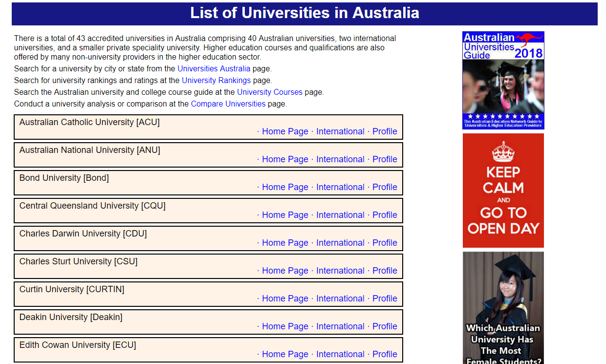This screenshot has height=364, width=606.
Task: View Profile of Central Queensland University
Action: 385,215
